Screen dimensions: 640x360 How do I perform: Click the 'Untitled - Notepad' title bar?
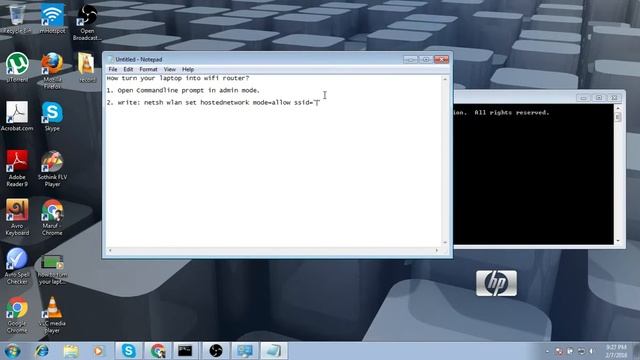click(x=139, y=59)
